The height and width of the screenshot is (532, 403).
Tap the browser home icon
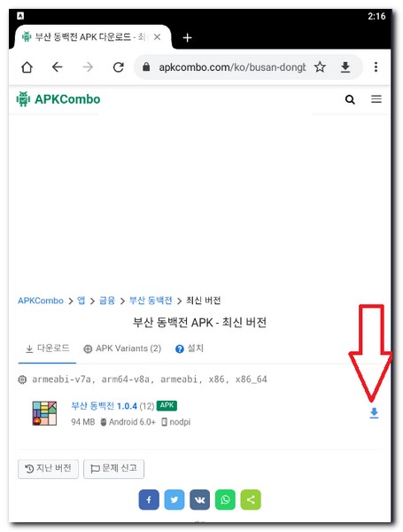coord(27,67)
